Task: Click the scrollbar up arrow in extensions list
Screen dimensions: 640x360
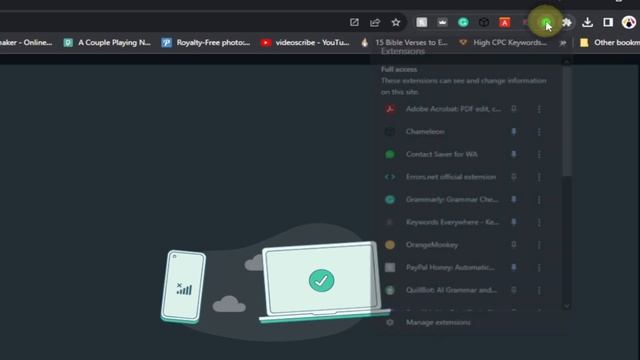Action: click(x=567, y=62)
